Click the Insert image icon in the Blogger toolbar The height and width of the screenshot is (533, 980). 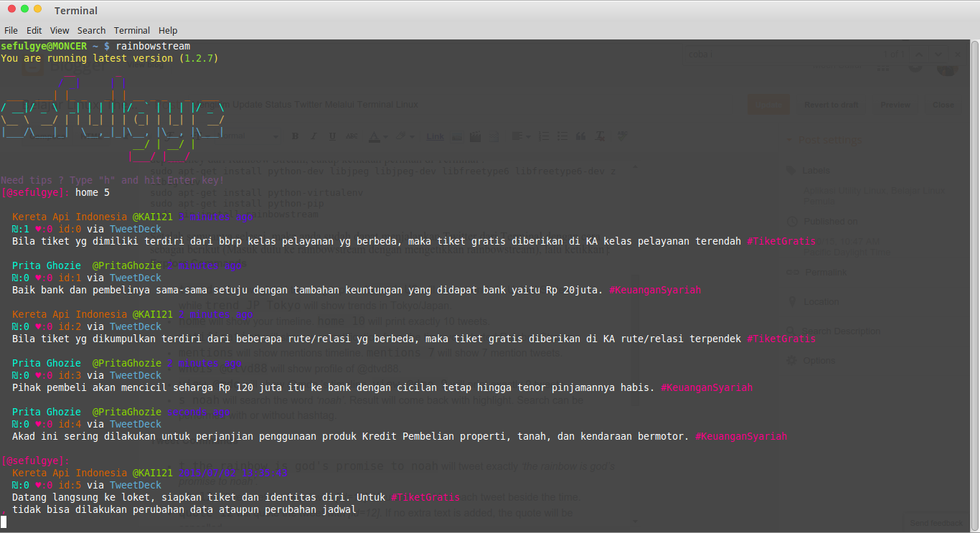click(456, 136)
